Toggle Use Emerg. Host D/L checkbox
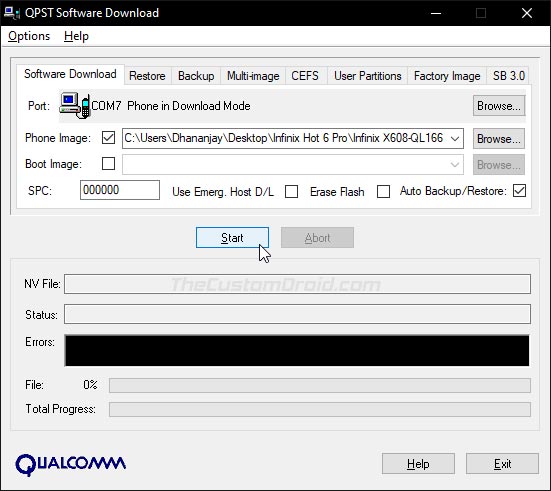This screenshot has width=551, height=491. (291, 192)
